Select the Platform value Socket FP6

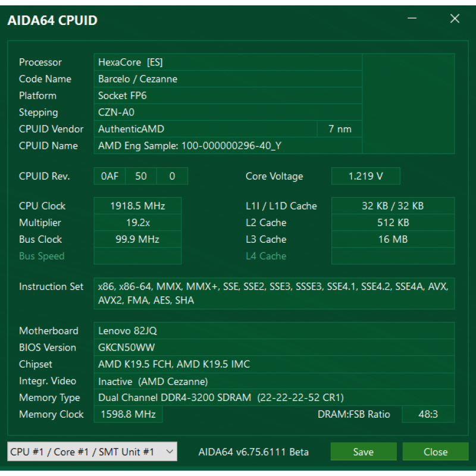tap(228, 96)
